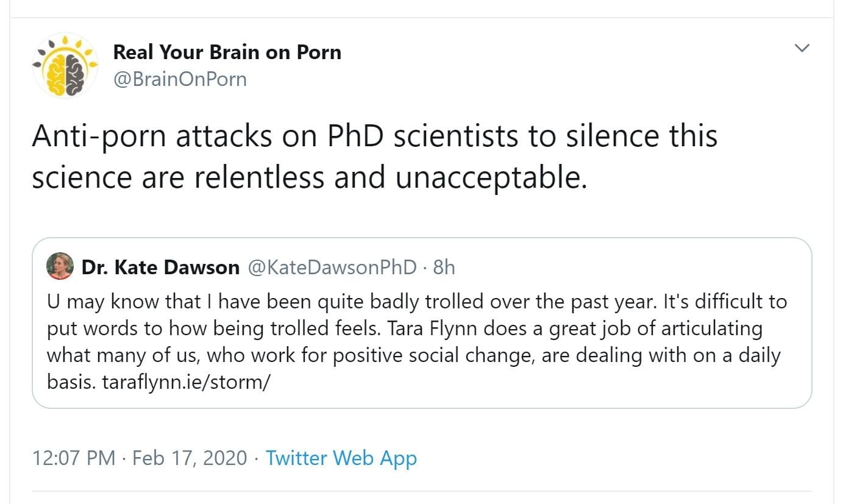Open the Real Your Brain on Porn profile name
Image resolution: width=843 pixels, height=504 pixels.
click(227, 52)
